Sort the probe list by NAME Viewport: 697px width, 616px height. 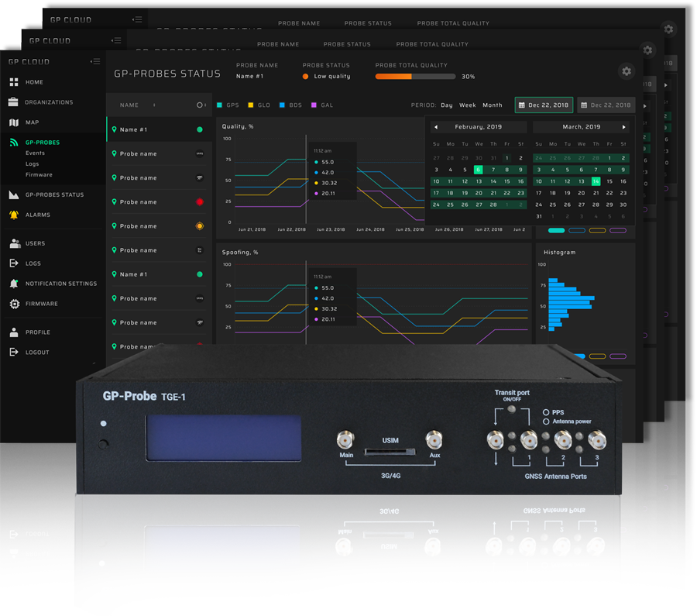(138, 105)
